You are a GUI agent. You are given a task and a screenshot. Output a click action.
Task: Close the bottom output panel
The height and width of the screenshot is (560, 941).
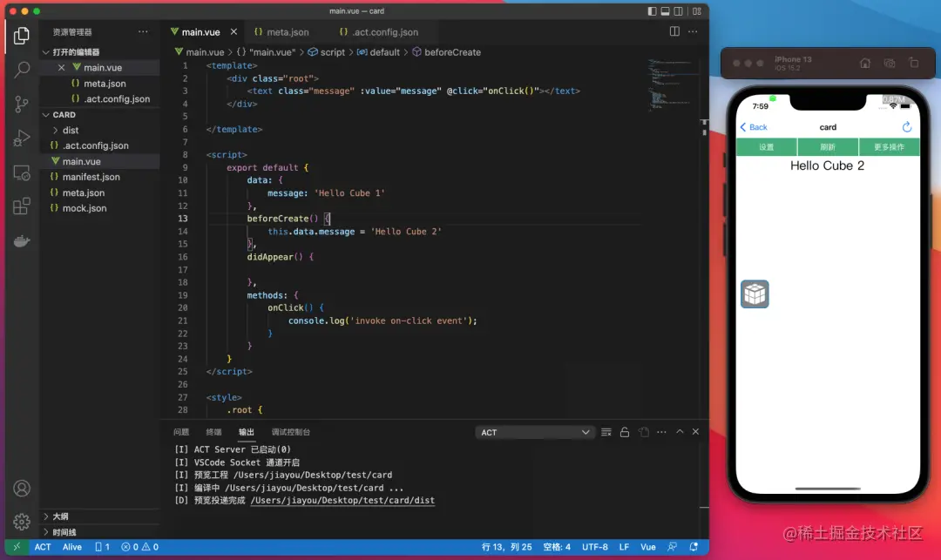click(x=695, y=432)
